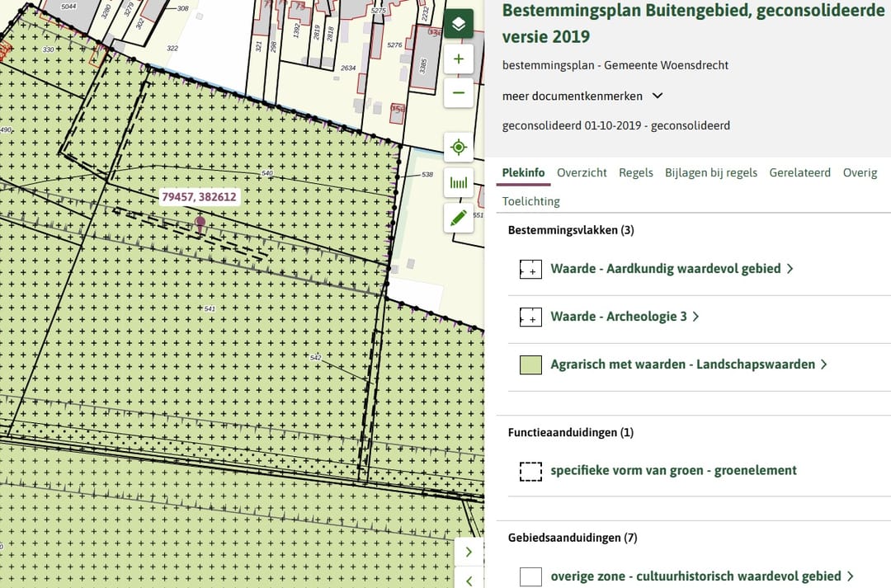Screen dimensions: 891x588
Task: Center map on my location
Action: [x=459, y=148]
